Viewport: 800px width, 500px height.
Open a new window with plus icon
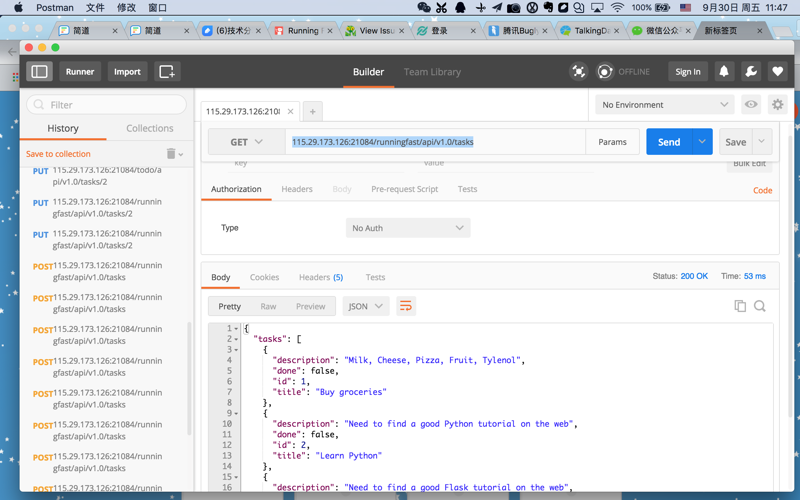click(167, 71)
